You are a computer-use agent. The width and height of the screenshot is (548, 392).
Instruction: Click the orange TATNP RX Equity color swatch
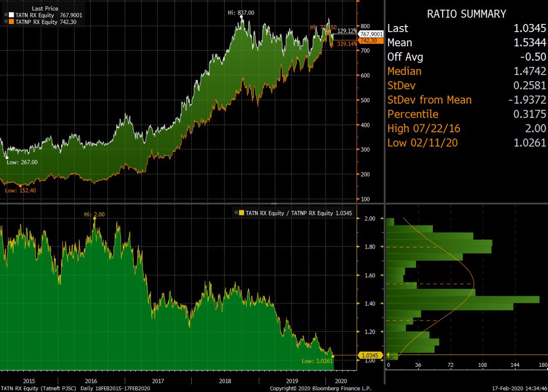[x=12, y=21]
